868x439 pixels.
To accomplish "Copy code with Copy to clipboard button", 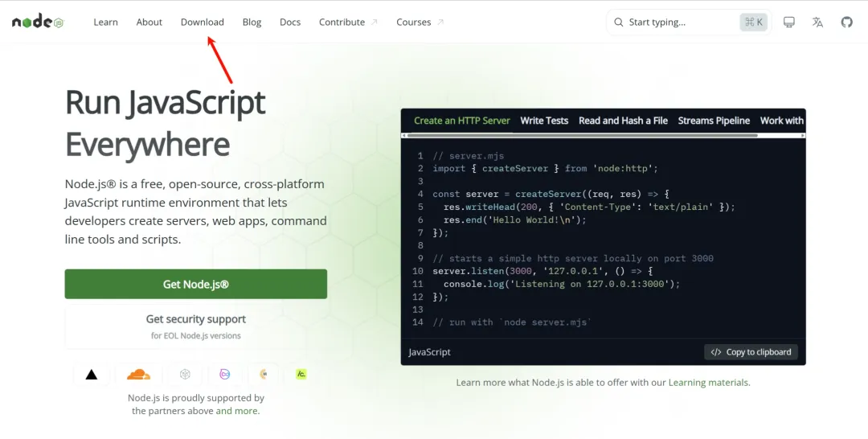I will (x=751, y=352).
